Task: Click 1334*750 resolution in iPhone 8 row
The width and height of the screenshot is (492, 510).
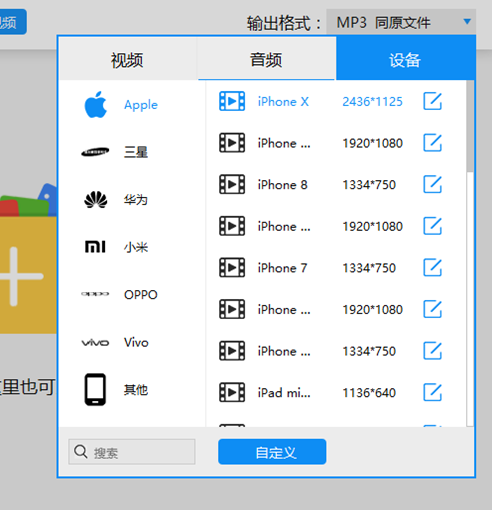Action: click(369, 185)
